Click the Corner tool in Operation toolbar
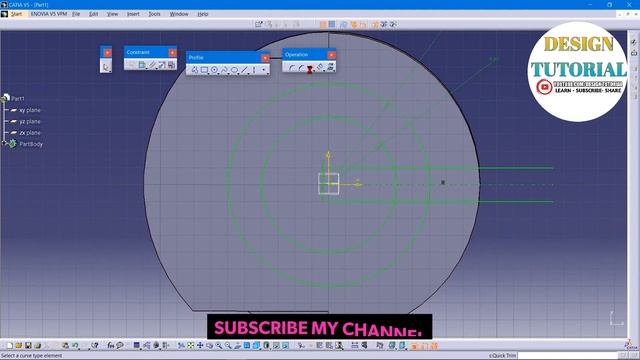Viewport: 640px width, 360px height. [291, 68]
